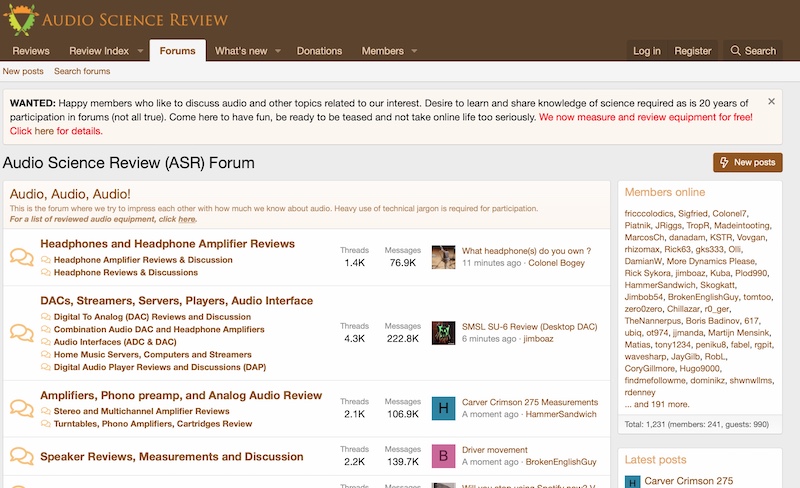The width and height of the screenshot is (800, 488).
Task: Go to the Donations page
Action: [319, 51]
